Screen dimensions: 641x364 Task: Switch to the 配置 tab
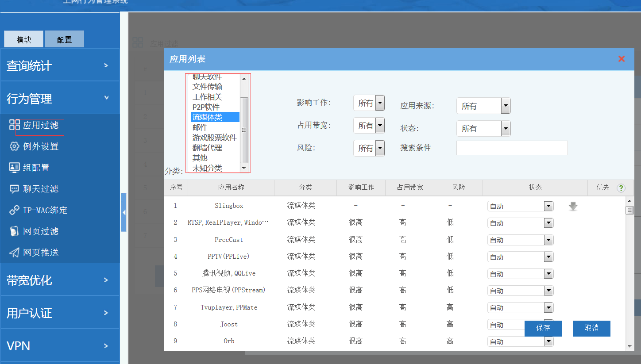click(64, 39)
